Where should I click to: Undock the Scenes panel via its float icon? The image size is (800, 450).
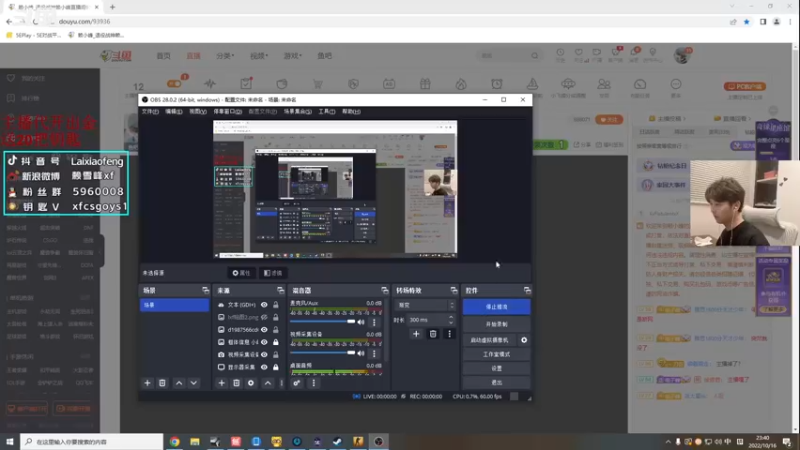point(205,290)
